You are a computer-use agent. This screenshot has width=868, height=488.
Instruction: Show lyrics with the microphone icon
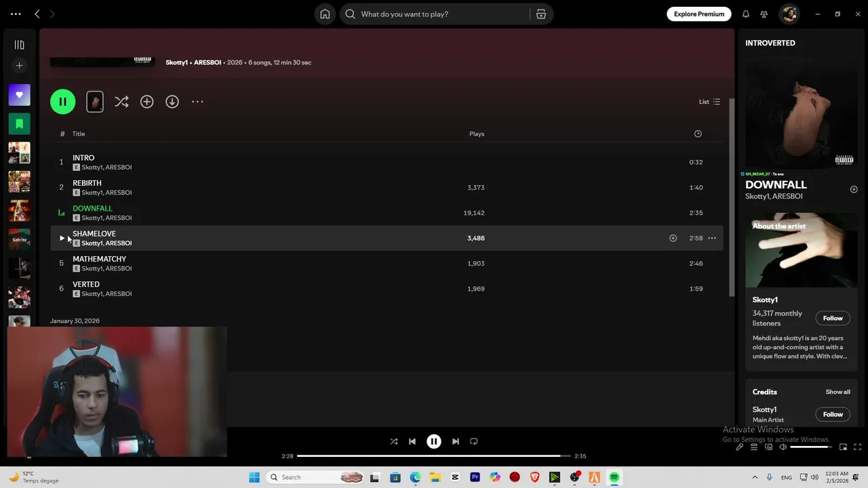click(x=740, y=447)
